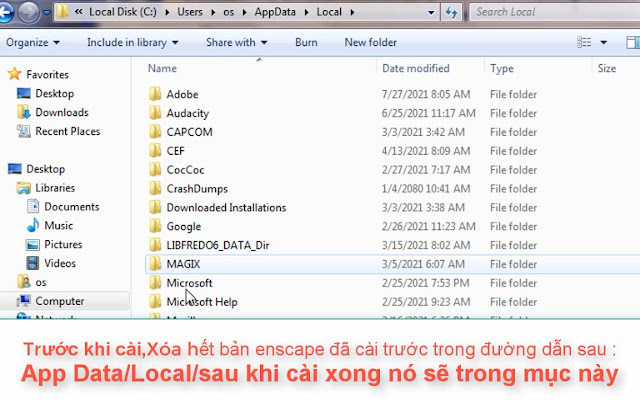Viewport: 640px width, 400px height.
Task: Expand arrow after Local breadcrumb
Action: [x=352, y=12]
